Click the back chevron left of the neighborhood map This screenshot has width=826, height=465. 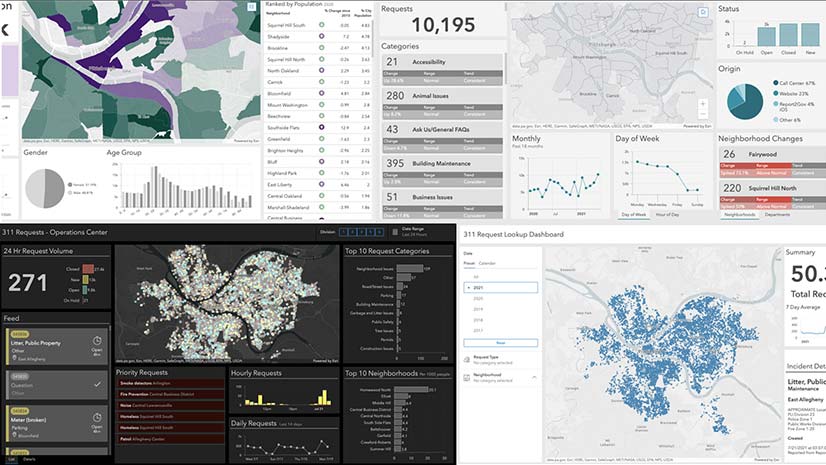pyautogui.click(x=5, y=29)
